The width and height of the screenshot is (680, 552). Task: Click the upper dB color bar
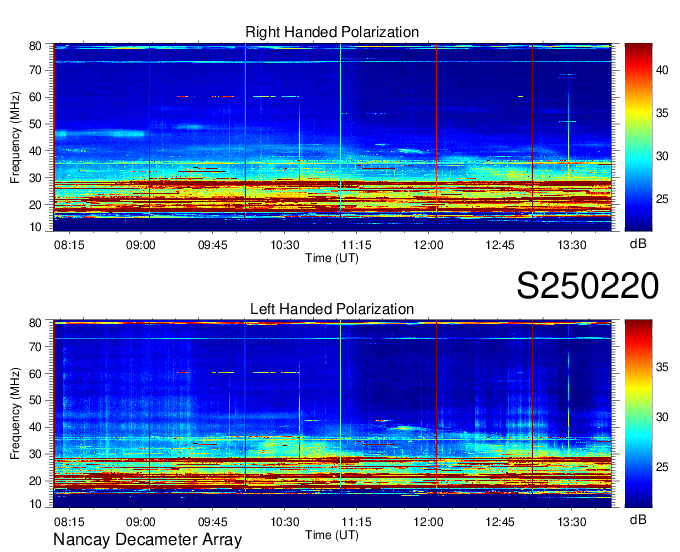638,137
